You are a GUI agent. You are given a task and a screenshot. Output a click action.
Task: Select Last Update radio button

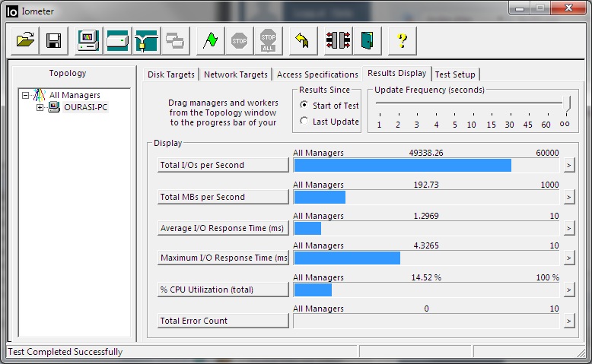(x=304, y=121)
